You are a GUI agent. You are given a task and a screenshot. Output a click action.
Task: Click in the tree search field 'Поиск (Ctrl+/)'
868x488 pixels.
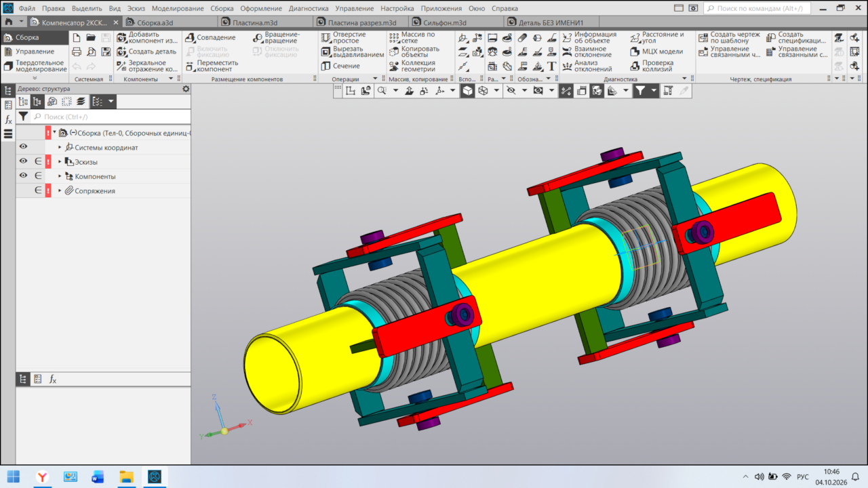111,117
